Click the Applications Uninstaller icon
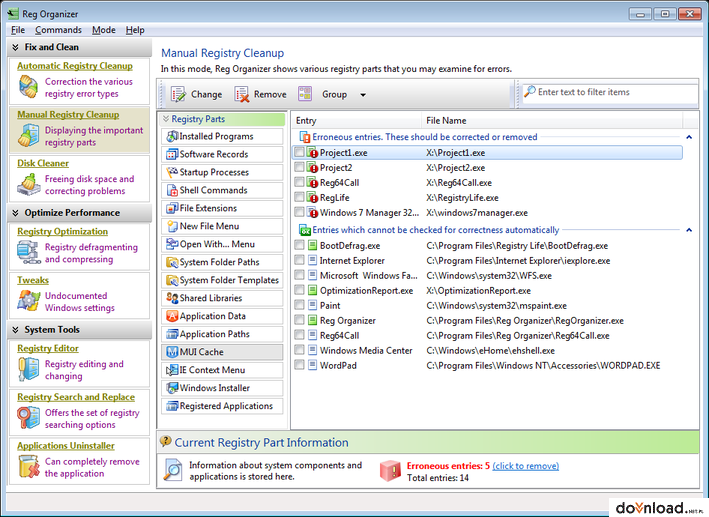The image size is (709, 517). (x=28, y=466)
